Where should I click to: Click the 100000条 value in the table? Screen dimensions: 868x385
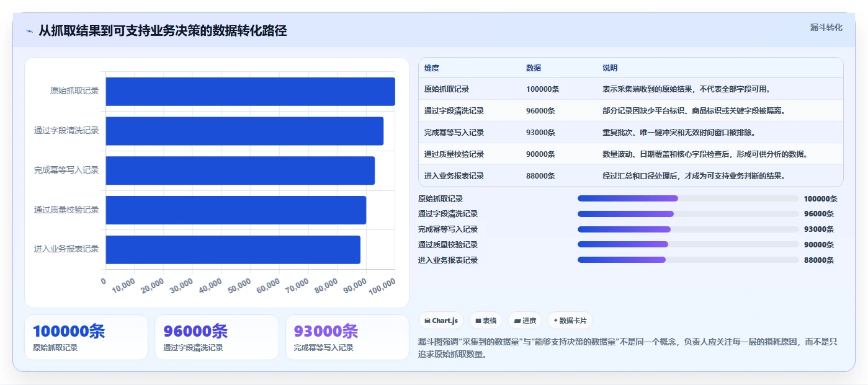543,89
